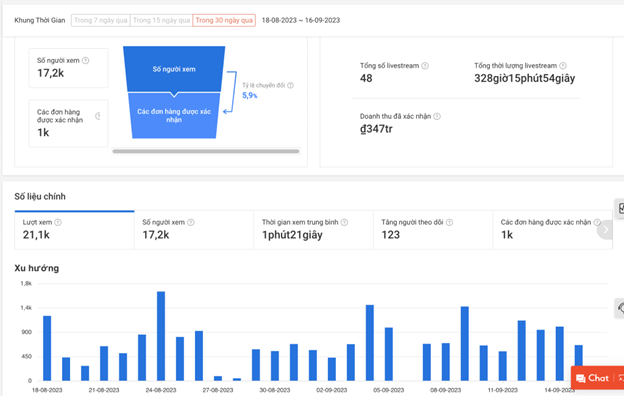
Task: Select Trong 15 ngày qua time range
Action: [161, 20]
